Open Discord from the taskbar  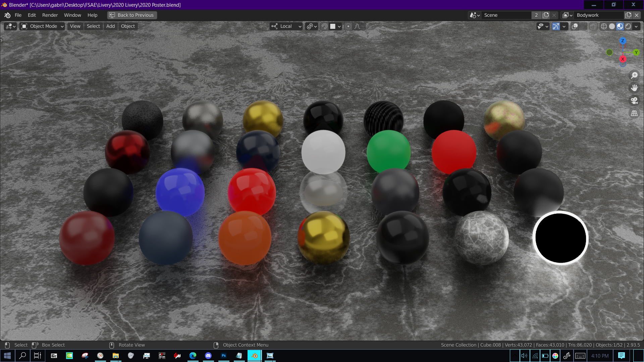pos(208,356)
